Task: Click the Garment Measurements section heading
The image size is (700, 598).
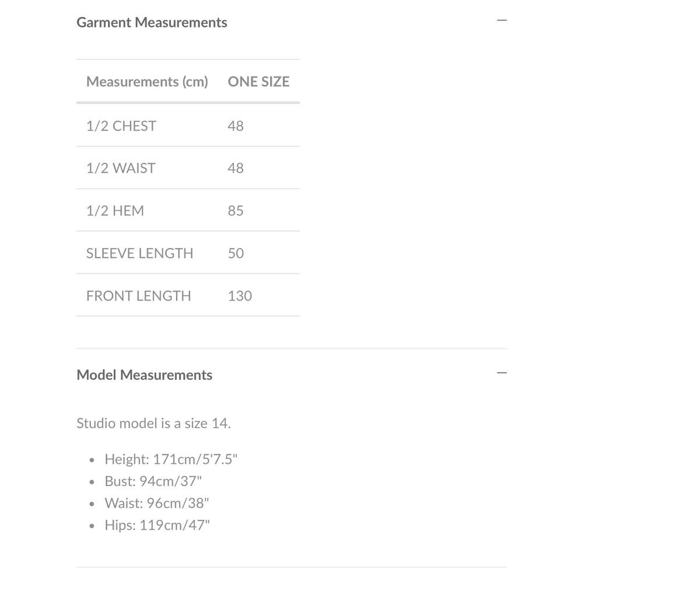Action: tap(152, 22)
